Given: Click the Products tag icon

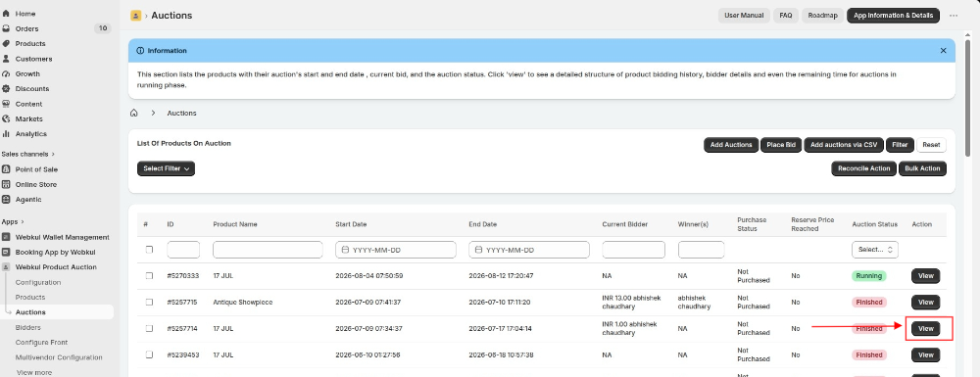Looking at the screenshot, I should tap(6, 44).
